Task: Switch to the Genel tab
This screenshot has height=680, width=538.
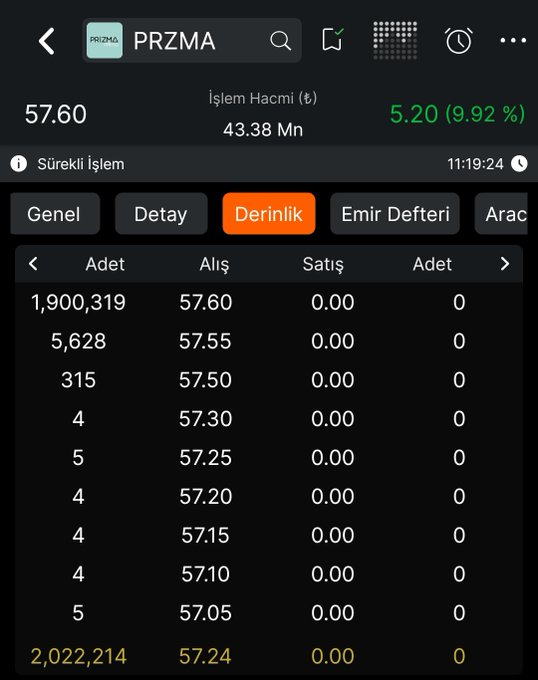Action: coord(55,214)
